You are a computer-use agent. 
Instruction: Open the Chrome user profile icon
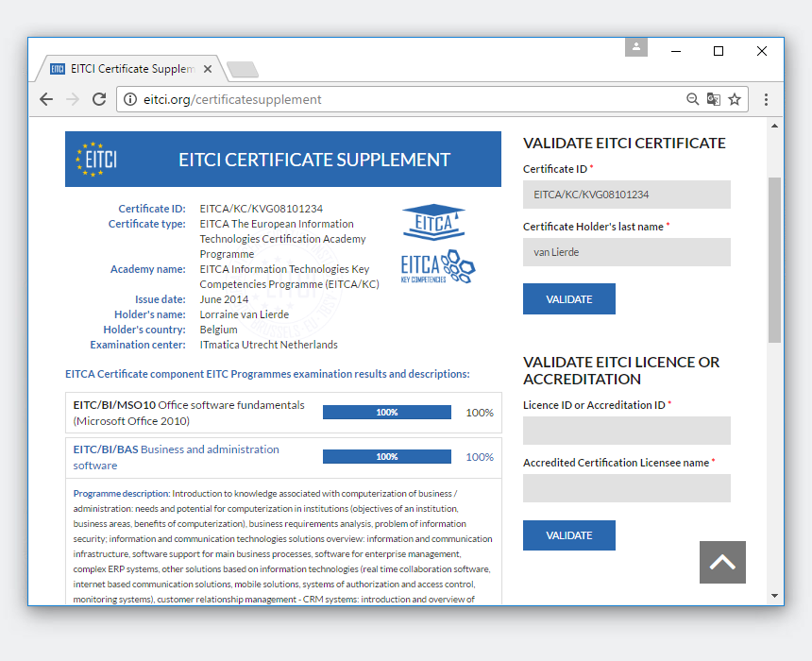[636, 46]
